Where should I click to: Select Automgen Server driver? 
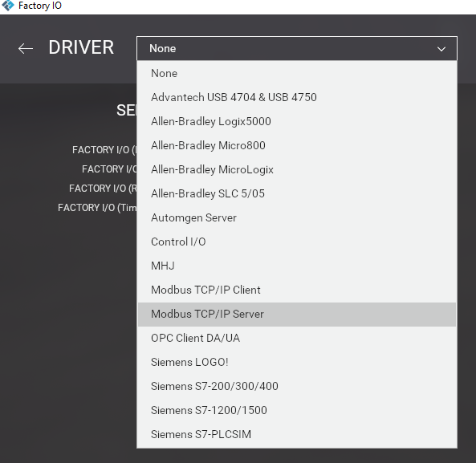pyautogui.click(x=297, y=217)
